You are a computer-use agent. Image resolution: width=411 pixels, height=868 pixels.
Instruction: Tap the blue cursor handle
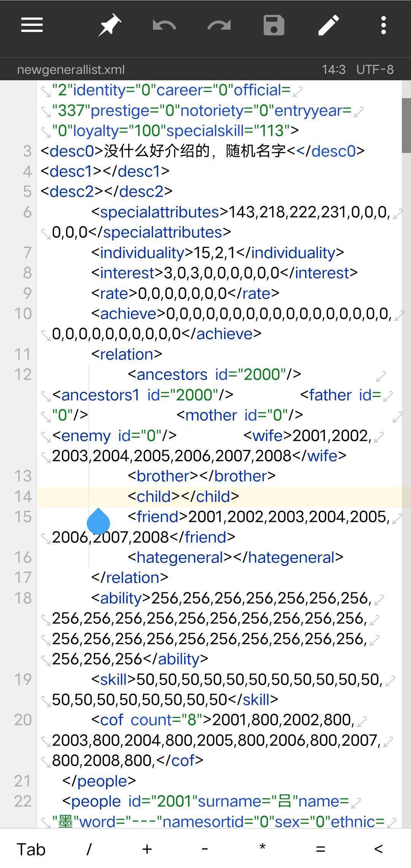(98, 521)
